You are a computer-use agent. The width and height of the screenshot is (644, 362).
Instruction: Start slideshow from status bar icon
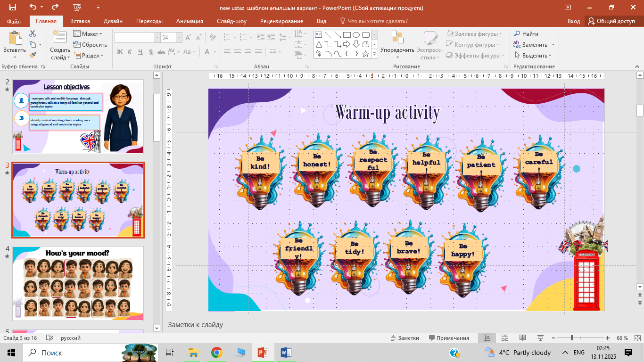(x=539, y=338)
